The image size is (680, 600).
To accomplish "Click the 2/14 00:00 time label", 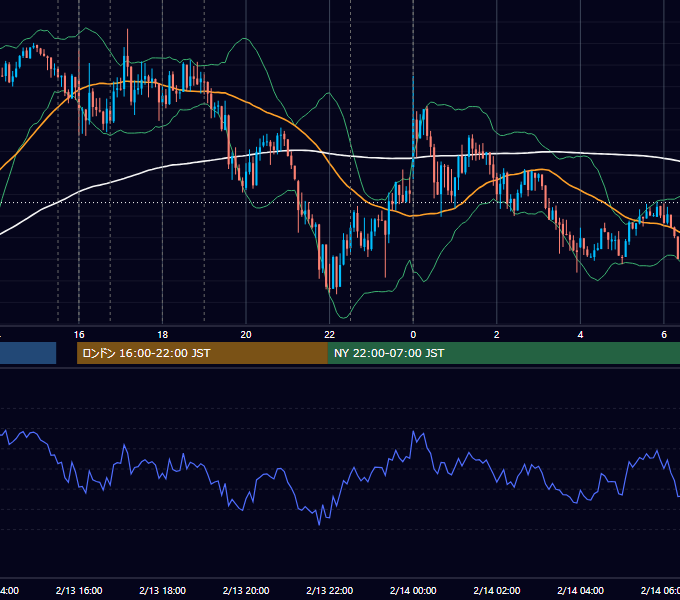I will click(x=413, y=590).
